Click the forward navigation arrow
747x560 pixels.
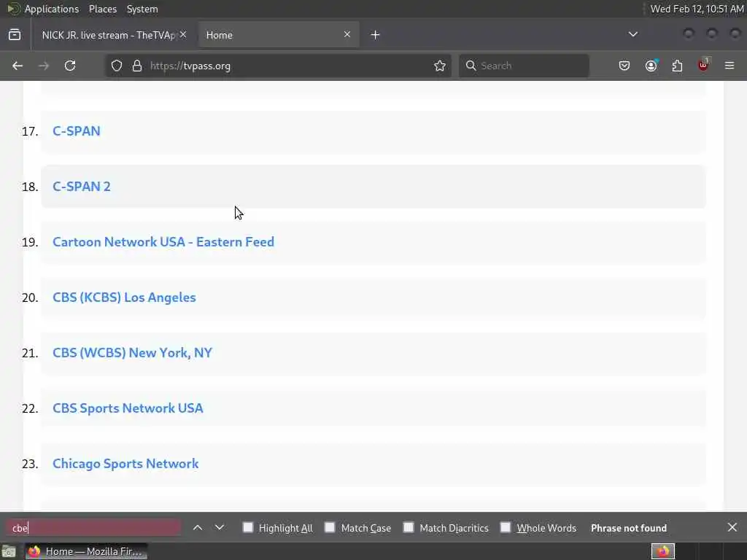(44, 66)
